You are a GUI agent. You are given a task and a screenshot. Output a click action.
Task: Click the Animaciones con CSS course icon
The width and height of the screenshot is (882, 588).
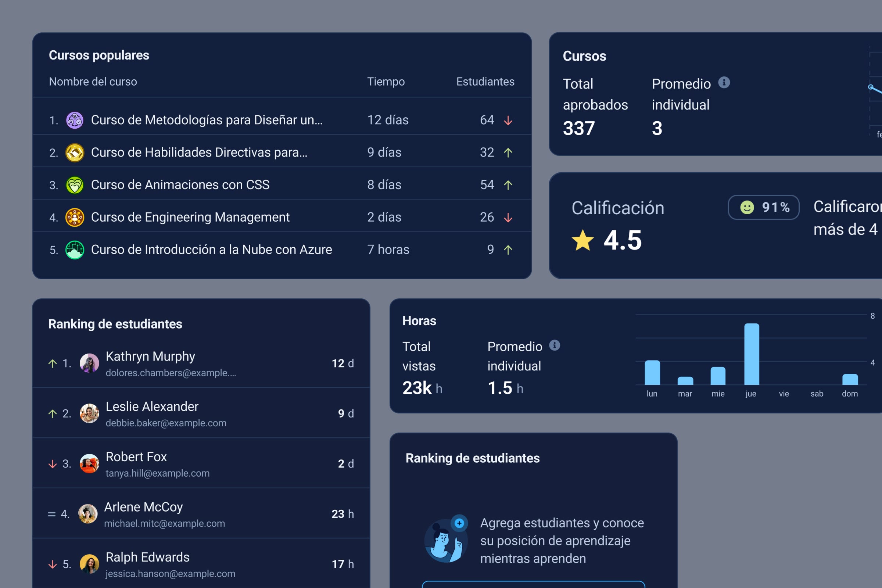pyautogui.click(x=75, y=184)
